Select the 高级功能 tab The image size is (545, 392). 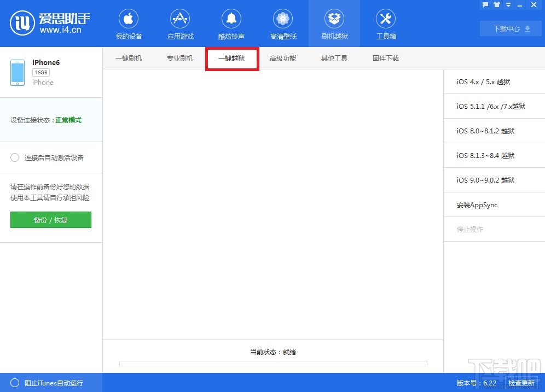[x=283, y=58]
